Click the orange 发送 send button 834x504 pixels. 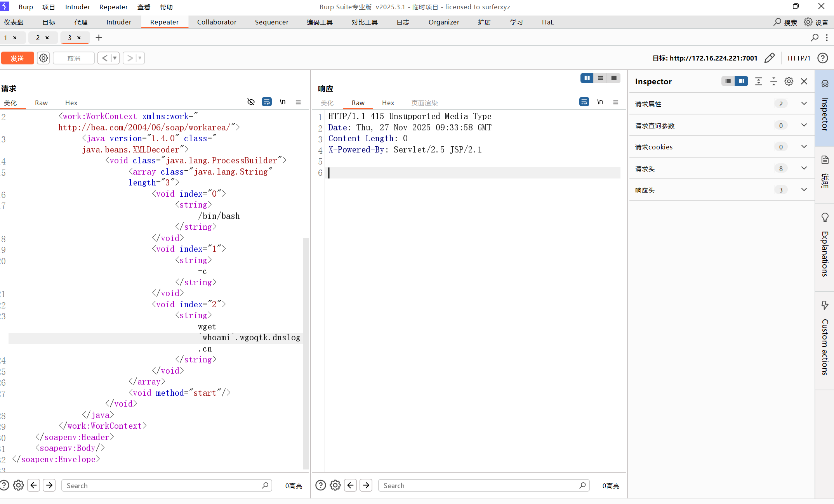click(x=17, y=58)
